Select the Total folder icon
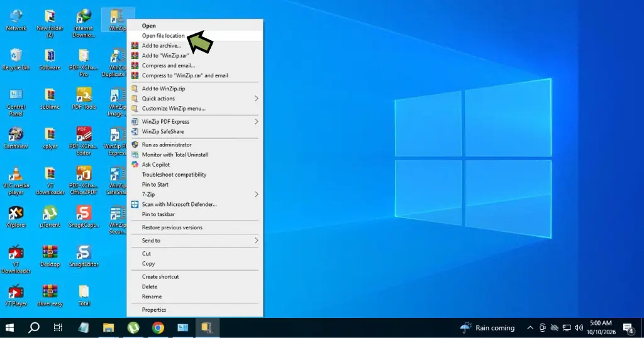The image size is (644, 338). (84, 296)
